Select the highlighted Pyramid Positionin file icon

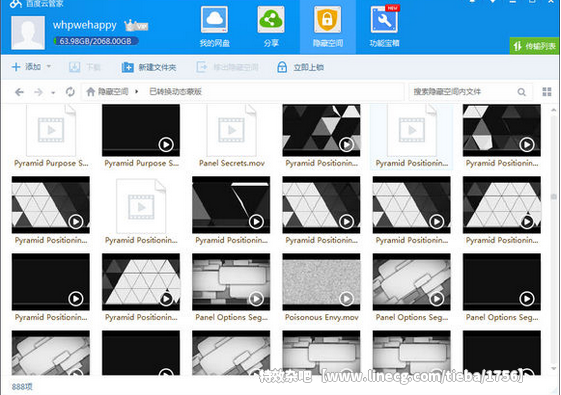[x=412, y=130]
